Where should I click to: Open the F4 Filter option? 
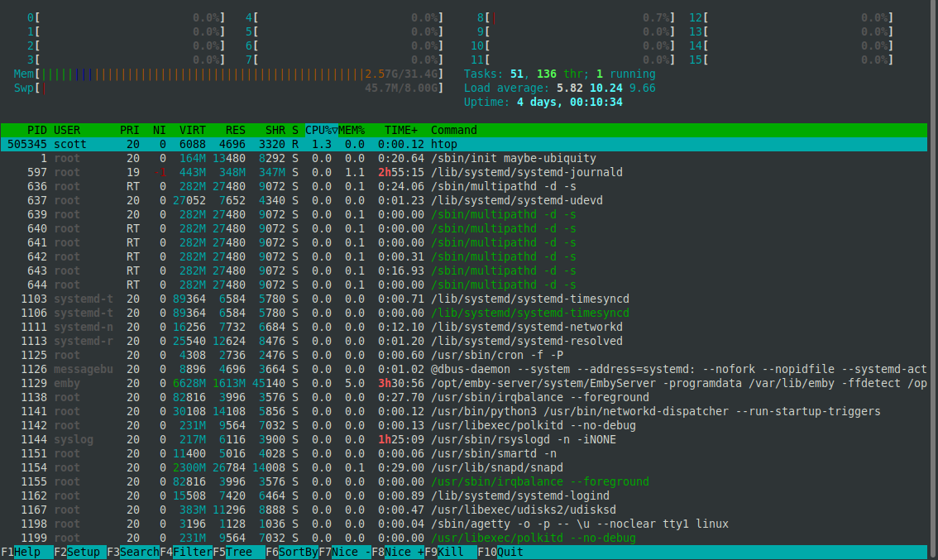click(x=186, y=552)
